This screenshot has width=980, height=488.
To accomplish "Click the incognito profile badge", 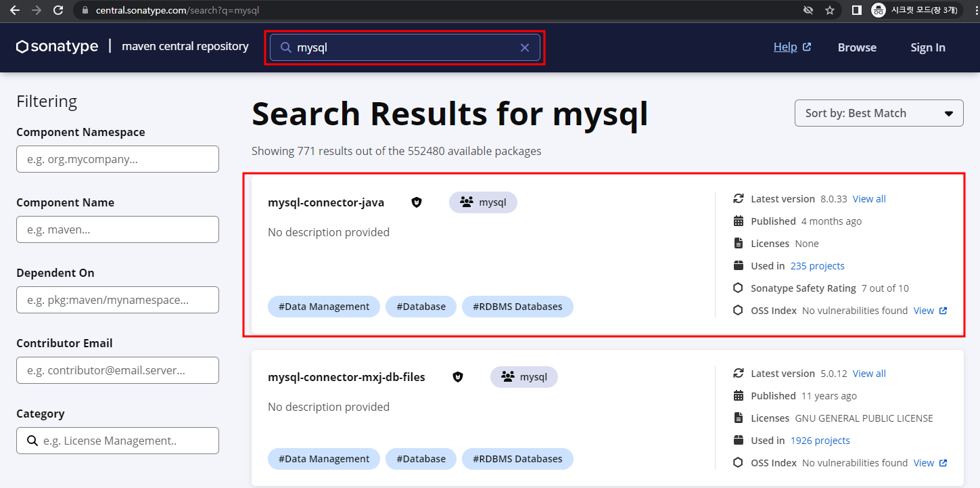I will 916,10.
